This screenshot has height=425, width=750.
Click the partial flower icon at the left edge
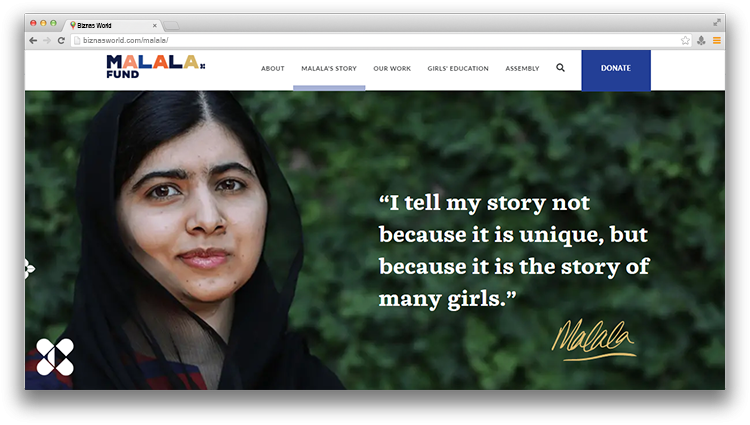point(29,269)
